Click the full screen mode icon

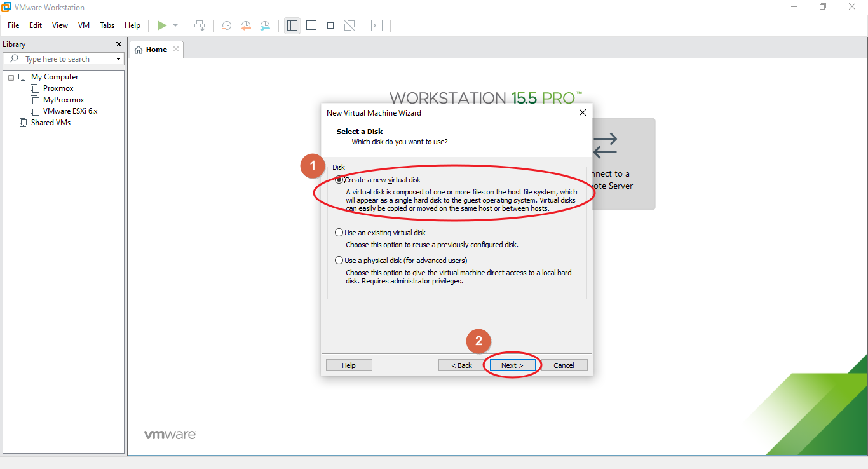click(x=330, y=25)
